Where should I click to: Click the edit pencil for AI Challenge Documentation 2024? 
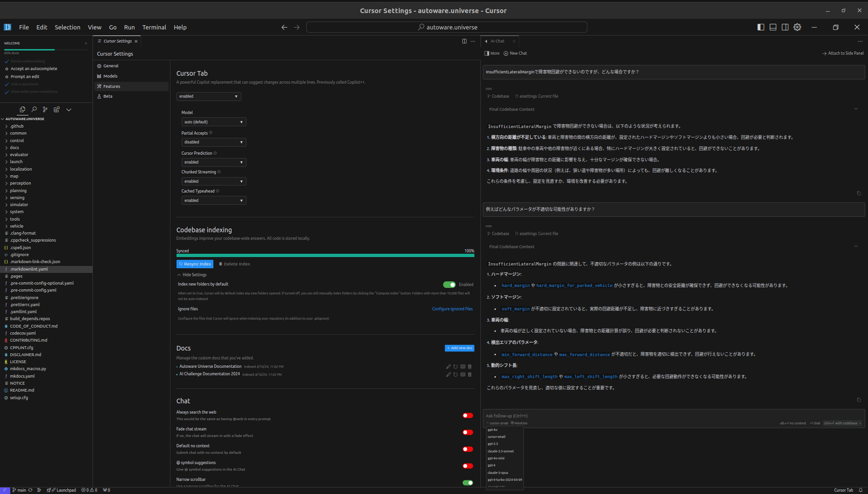(448, 374)
